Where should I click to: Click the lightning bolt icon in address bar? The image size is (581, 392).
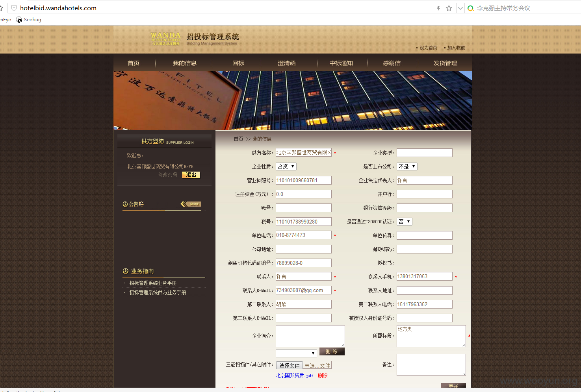[438, 8]
